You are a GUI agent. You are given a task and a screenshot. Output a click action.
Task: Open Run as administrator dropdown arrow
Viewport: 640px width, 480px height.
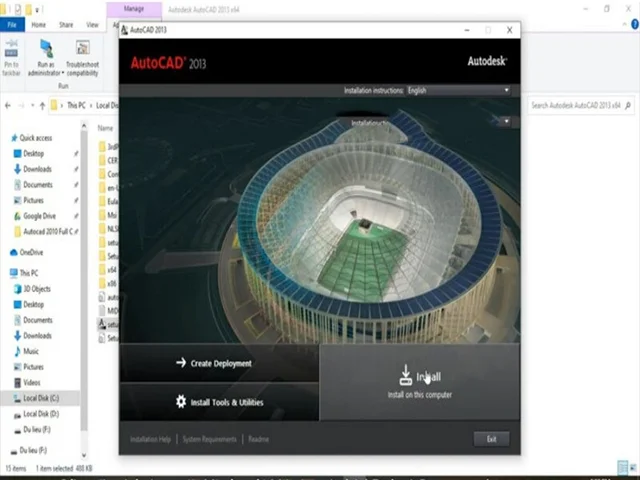(63, 73)
